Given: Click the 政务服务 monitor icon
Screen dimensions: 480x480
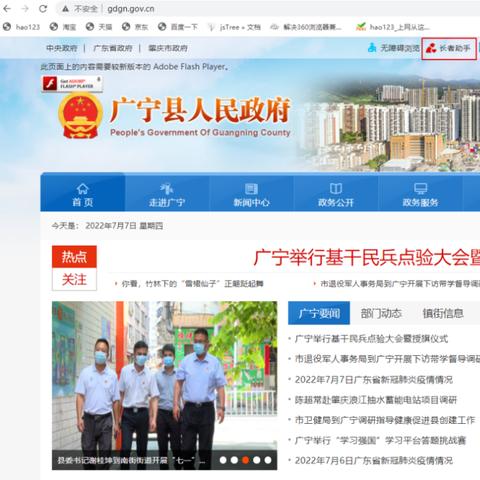Looking at the screenshot, I should [x=420, y=189].
